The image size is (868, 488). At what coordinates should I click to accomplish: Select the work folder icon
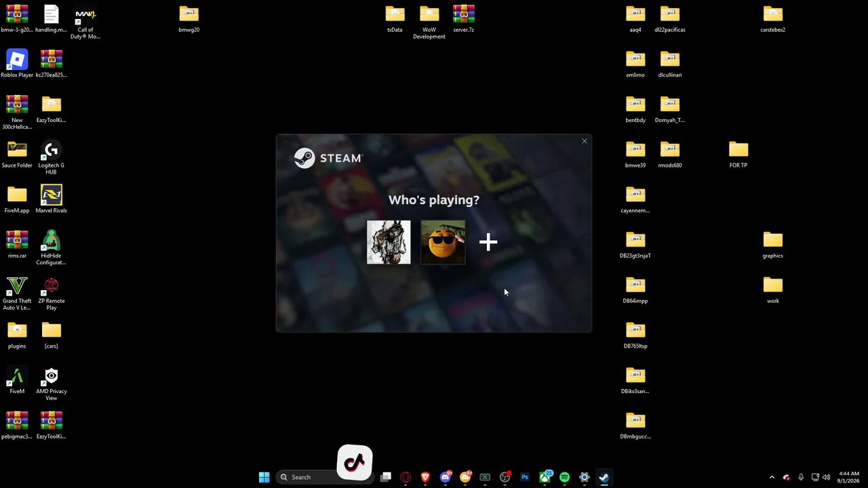pyautogui.click(x=773, y=290)
